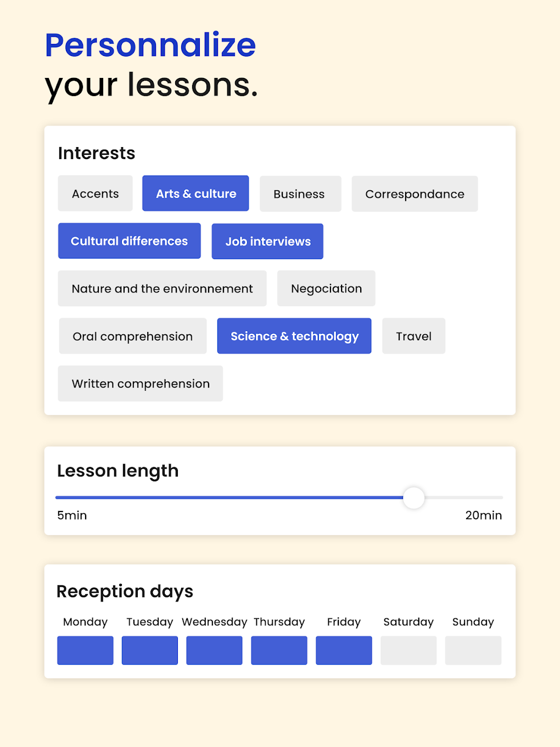Viewport: 560px width, 747px height.
Task: Select the Accents interest
Action: point(95,193)
